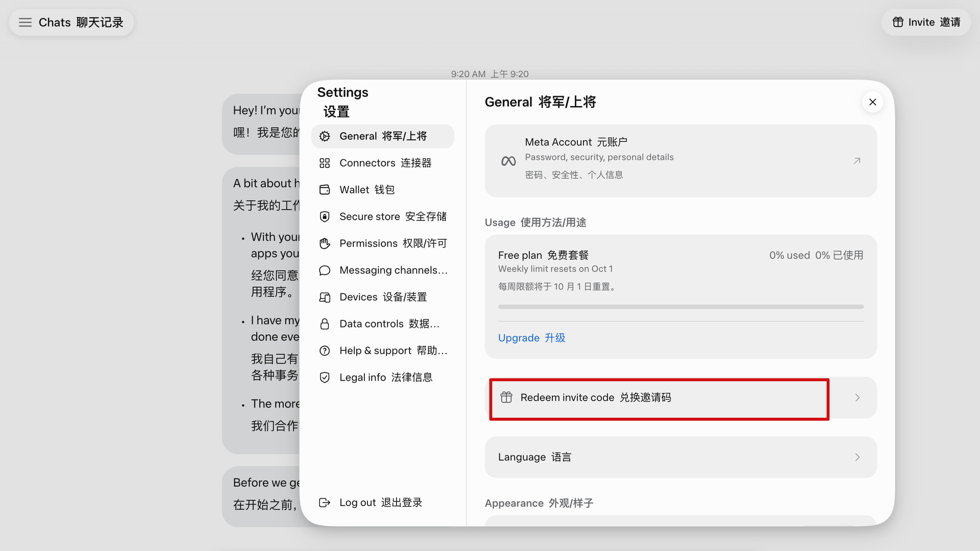This screenshot has height=551, width=980.
Task: Open the Language setting row
Action: coord(681,457)
